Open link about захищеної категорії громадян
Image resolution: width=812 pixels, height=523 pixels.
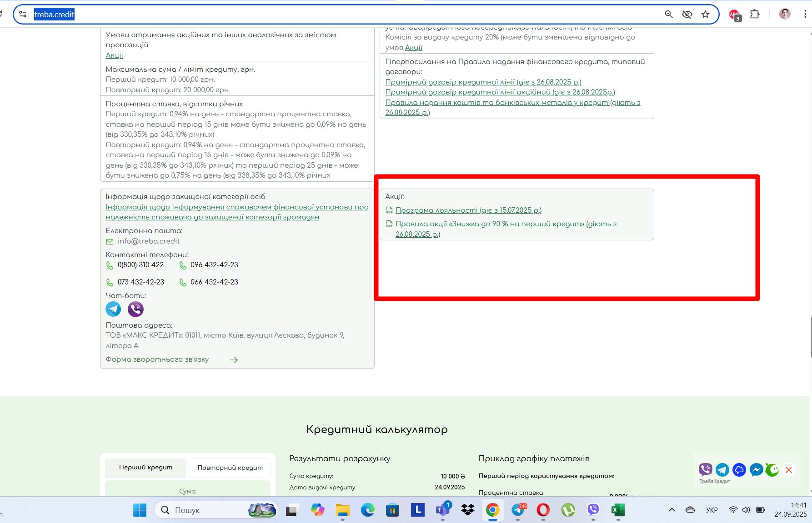pyautogui.click(x=237, y=212)
